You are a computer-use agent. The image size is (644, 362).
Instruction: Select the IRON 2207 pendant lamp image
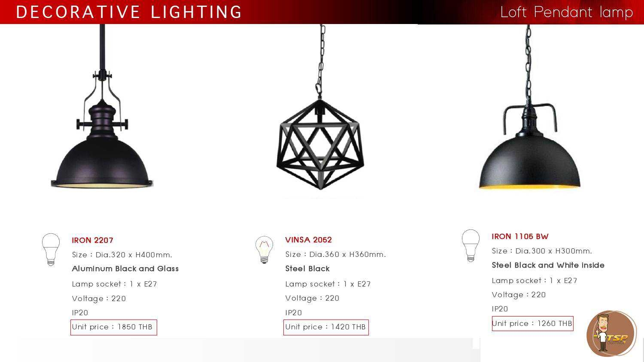coord(102,106)
